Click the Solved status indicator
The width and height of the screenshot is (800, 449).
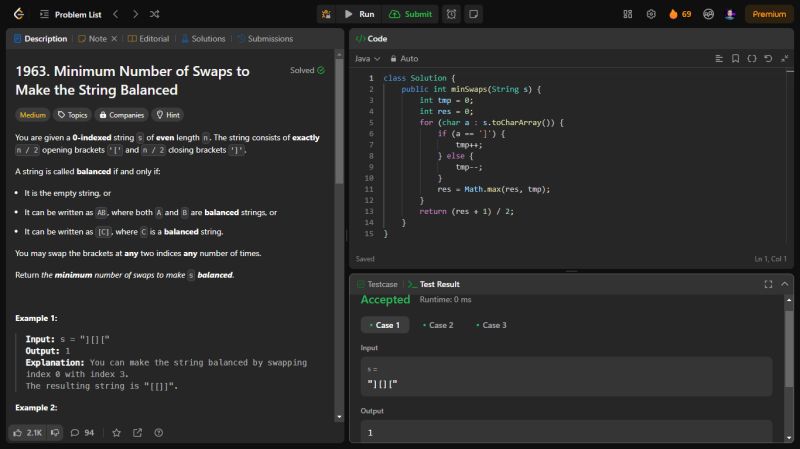click(307, 70)
